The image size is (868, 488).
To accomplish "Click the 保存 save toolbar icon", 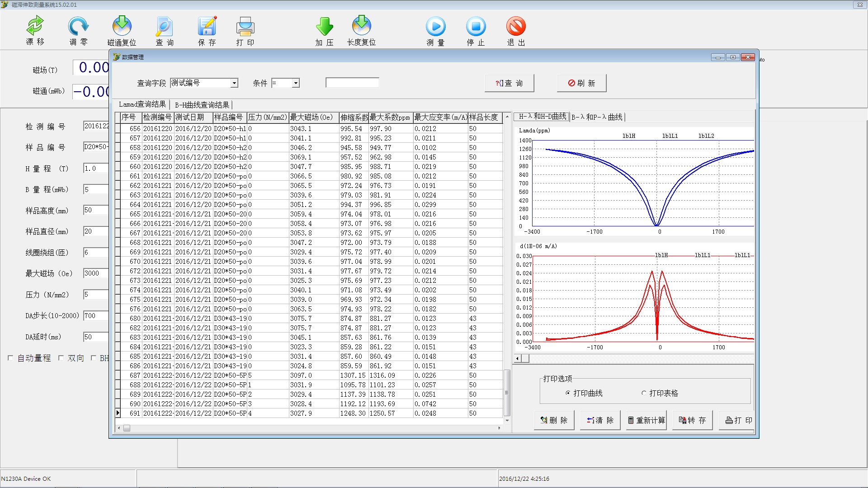I will [207, 26].
